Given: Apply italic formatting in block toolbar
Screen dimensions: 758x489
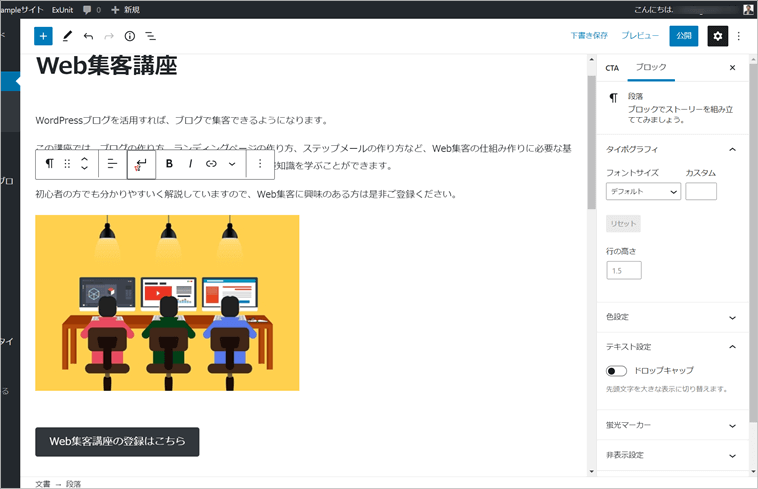Looking at the screenshot, I should click(190, 163).
